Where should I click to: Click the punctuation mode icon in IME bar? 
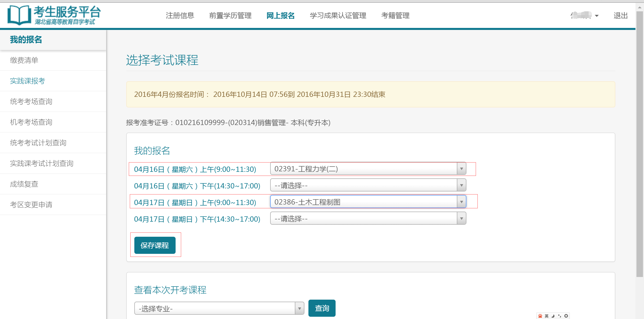(x=559, y=316)
